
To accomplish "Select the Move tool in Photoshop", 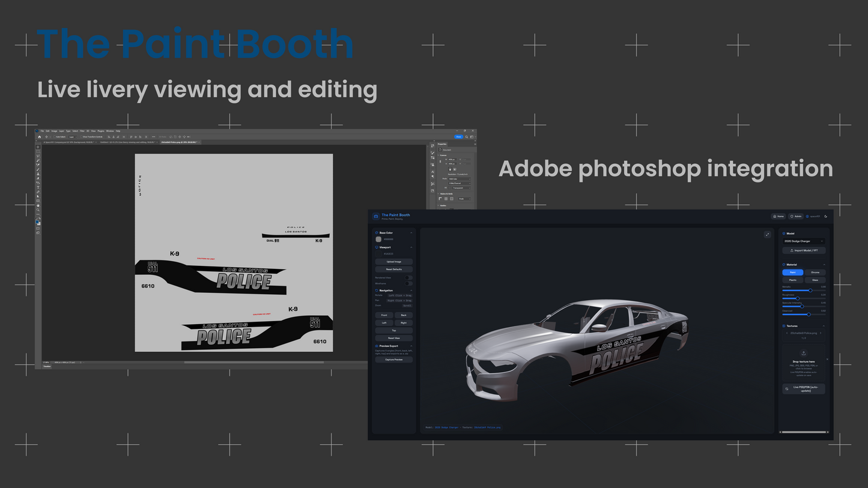I will point(38,147).
